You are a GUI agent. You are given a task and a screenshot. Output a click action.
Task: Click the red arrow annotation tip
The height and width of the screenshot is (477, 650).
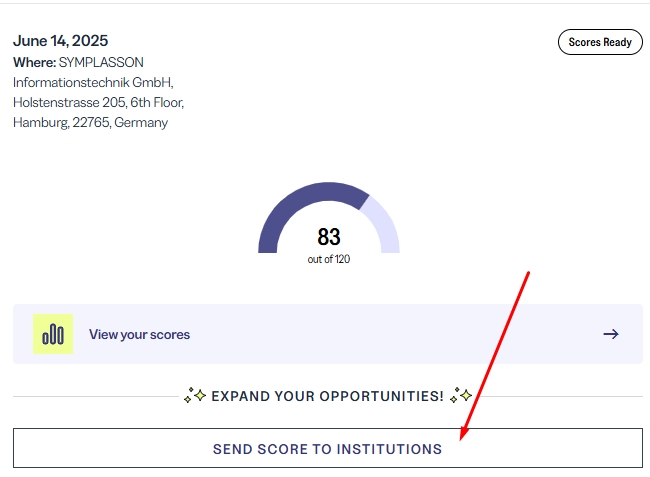461,438
